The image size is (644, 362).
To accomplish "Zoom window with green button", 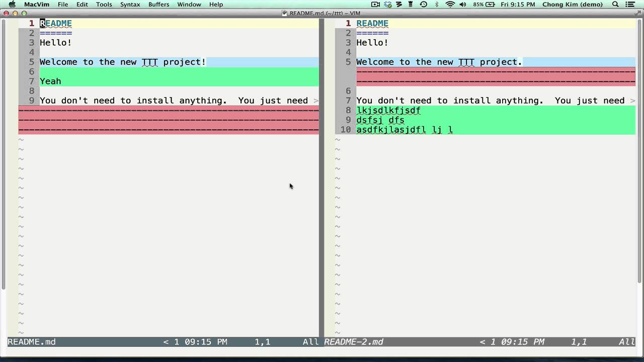I will pyautogui.click(x=24, y=13).
